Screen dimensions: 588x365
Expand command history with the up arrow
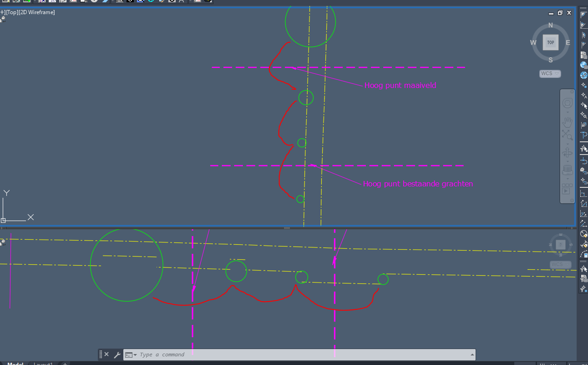(472, 355)
